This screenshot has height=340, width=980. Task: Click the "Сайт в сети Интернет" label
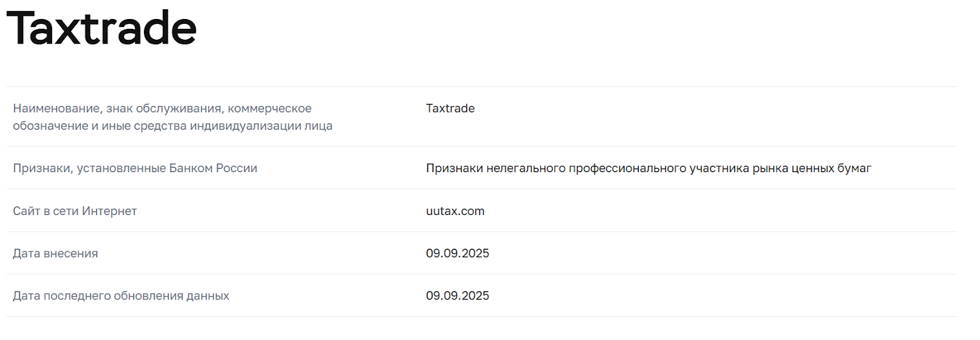click(75, 211)
